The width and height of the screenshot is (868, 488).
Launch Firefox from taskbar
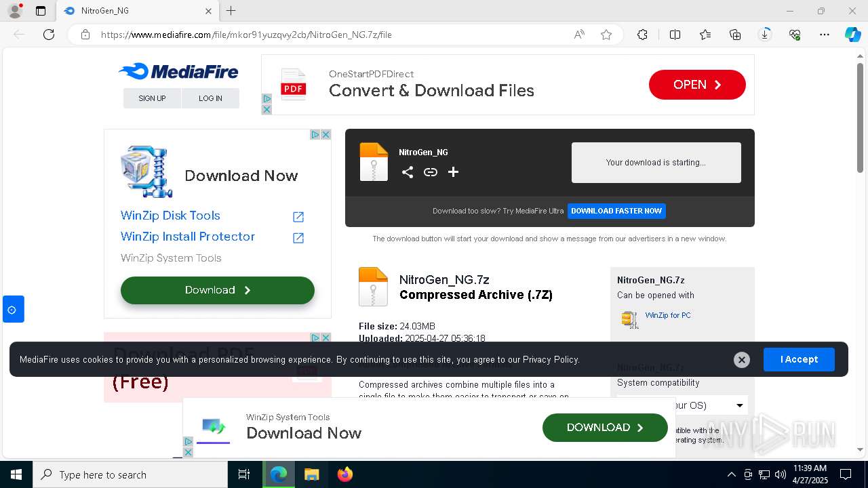pyautogui.click(x=345, y=474)
